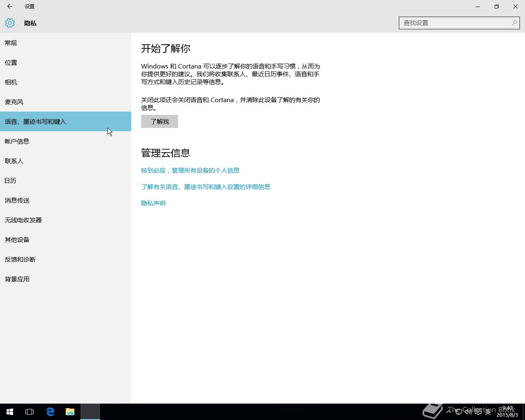Open the 联系人 privacy section
This screenshot has width=525, height=420.
click(x=66, y=161)
